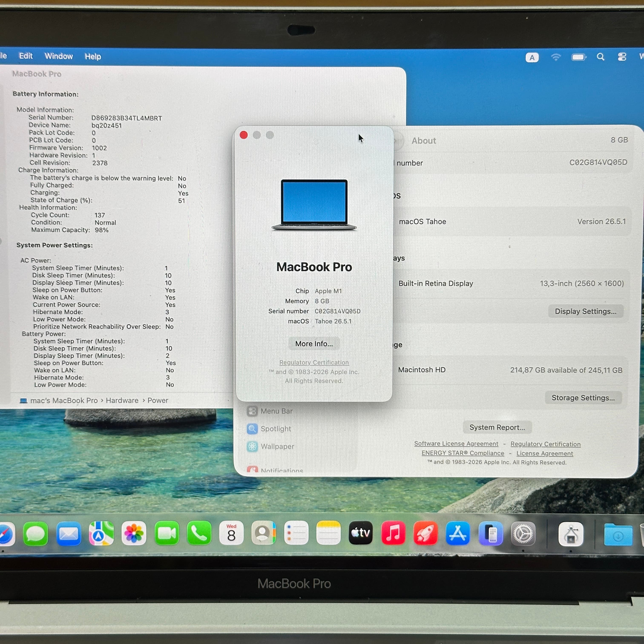Launch Maps from the Dock
This screenshot has height=644, width=644.
pos(101,534)
